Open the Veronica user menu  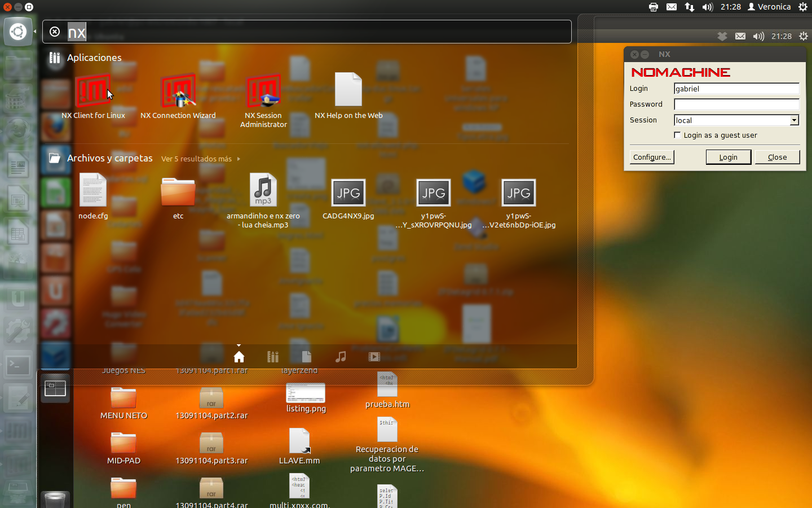pyautogui.click(x=769, y=7)
